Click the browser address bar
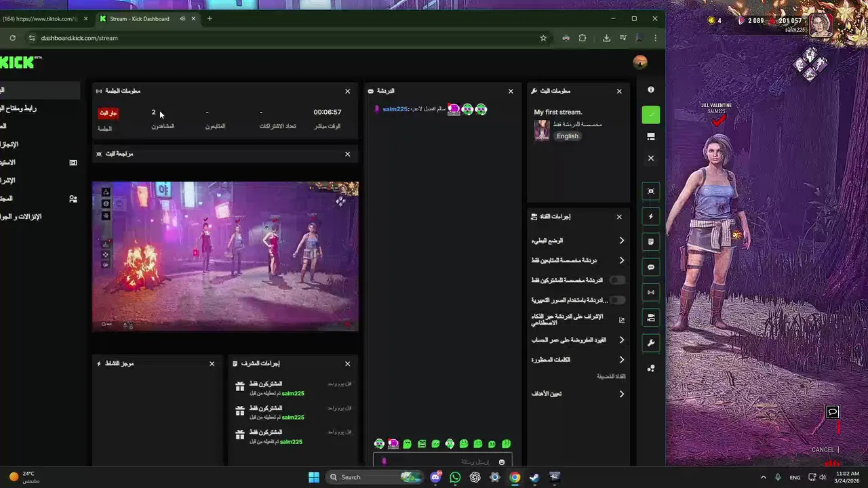The width and height of the screenshot is (868, 488). click(x=285, y=38)
